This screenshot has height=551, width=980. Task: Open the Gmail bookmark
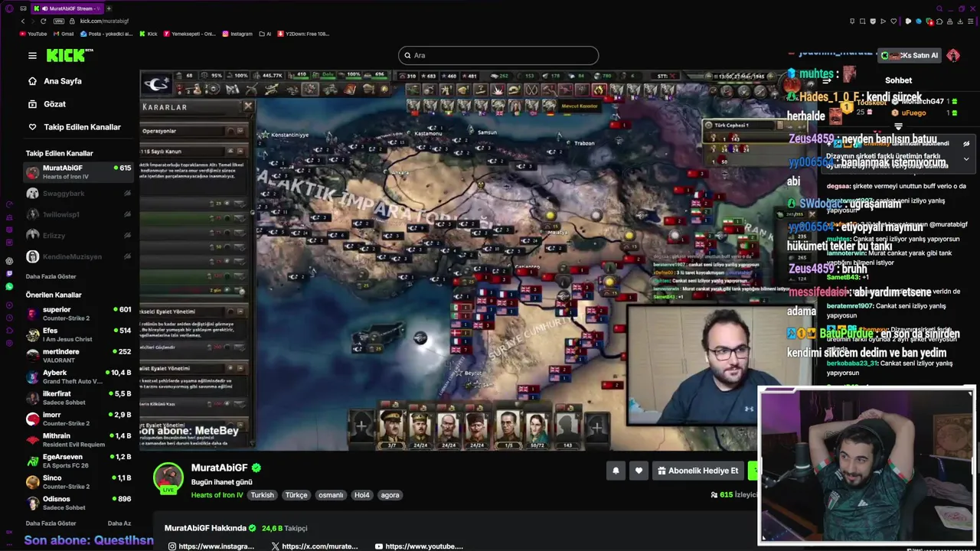click(x=63, y=34)
